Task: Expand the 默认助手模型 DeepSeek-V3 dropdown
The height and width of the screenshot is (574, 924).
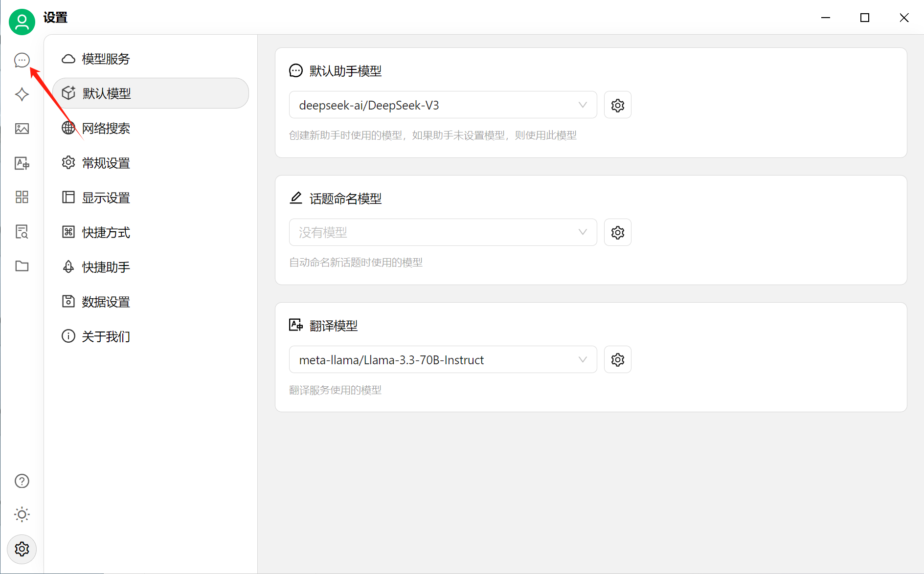Action: (443, 105)
